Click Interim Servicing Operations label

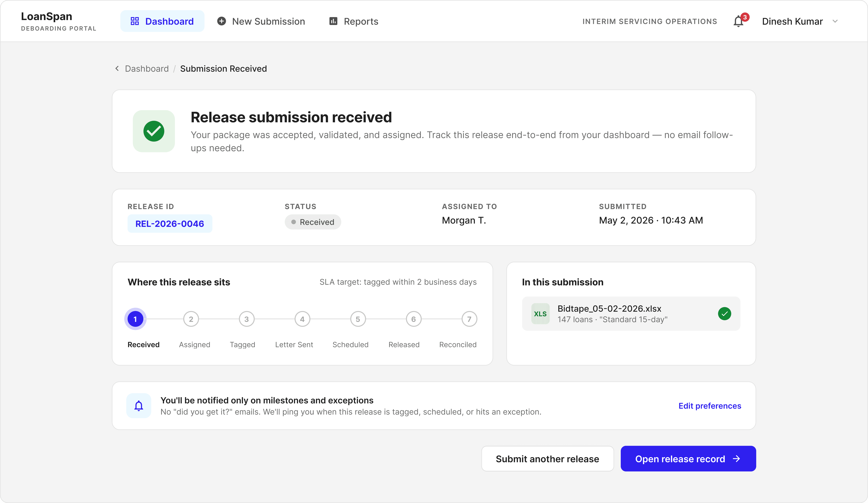[650, 21]
